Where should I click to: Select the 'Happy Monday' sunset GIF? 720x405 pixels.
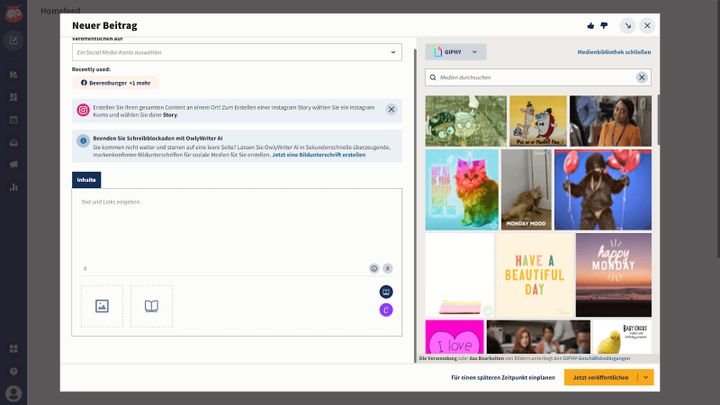613,275
